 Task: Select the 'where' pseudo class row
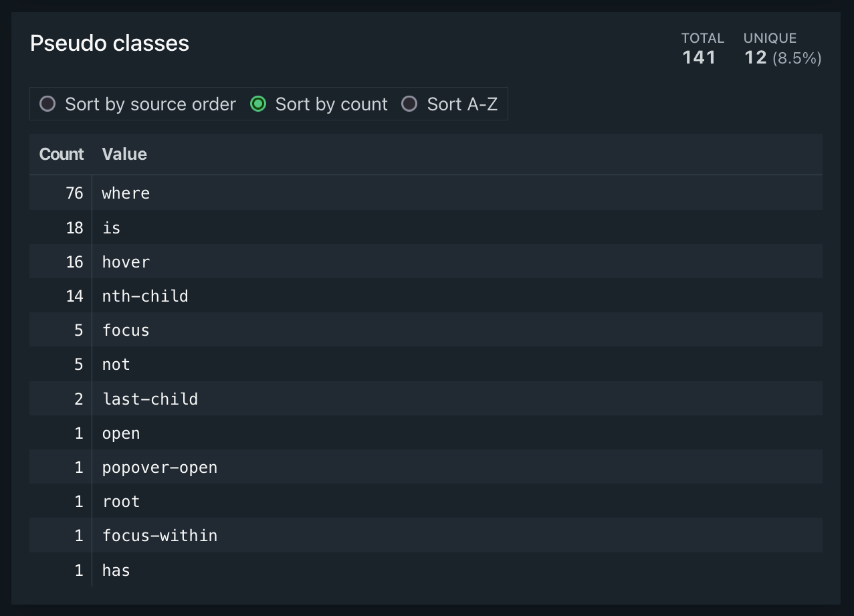126,193
